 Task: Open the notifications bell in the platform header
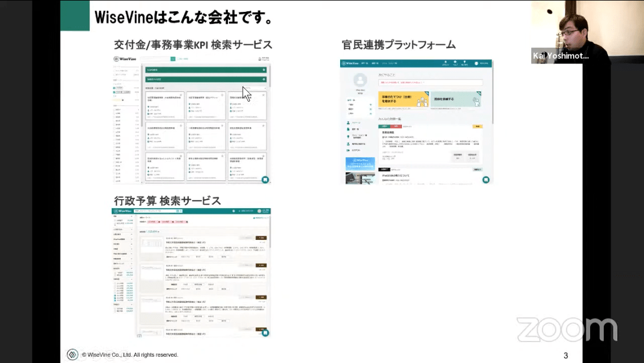(x=446, y=62)
